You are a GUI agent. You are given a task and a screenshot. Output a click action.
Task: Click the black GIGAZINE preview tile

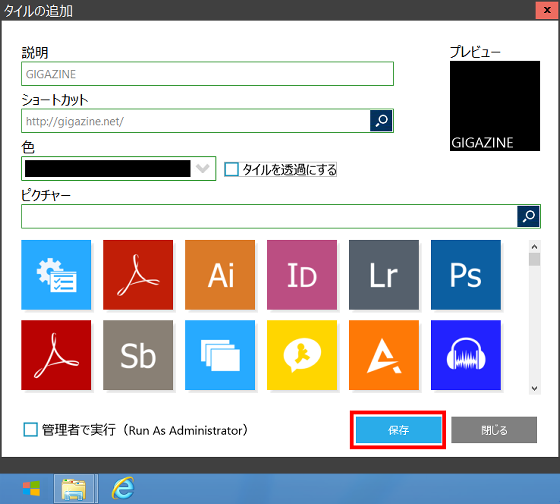pos(495,106)
